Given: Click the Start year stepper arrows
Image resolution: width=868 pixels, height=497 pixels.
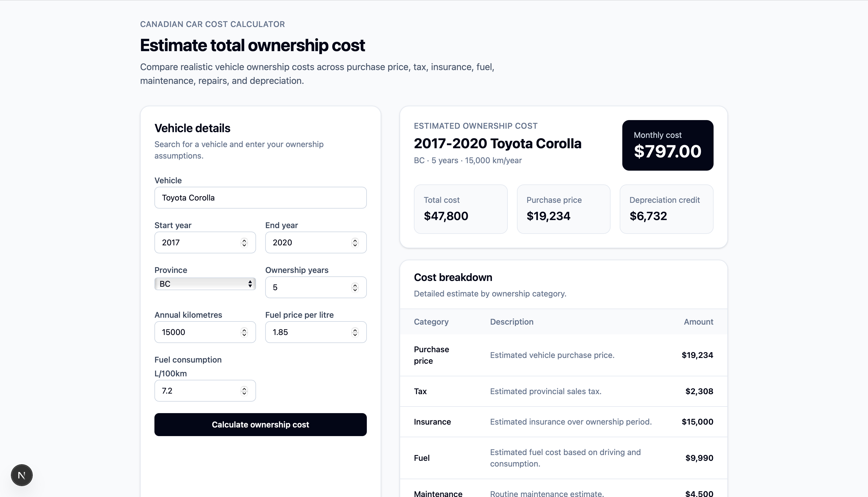Looking at the screenshot, I should point(244,242).
